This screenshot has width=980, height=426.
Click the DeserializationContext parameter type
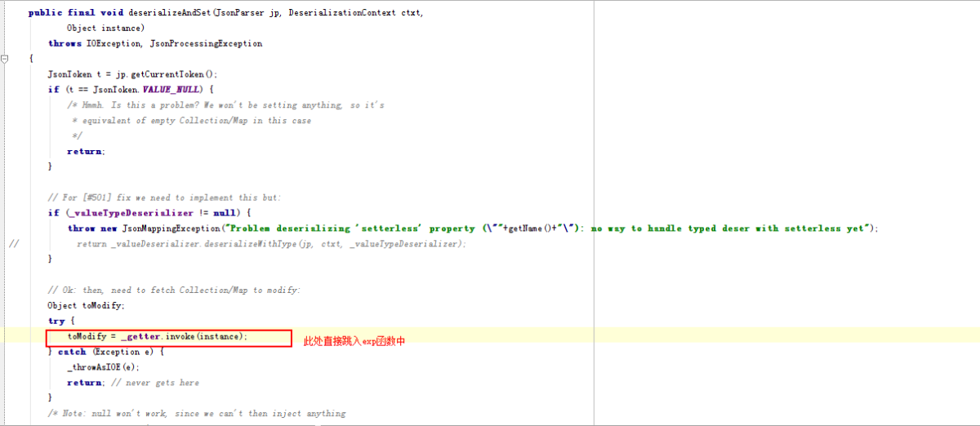[343, 12]
